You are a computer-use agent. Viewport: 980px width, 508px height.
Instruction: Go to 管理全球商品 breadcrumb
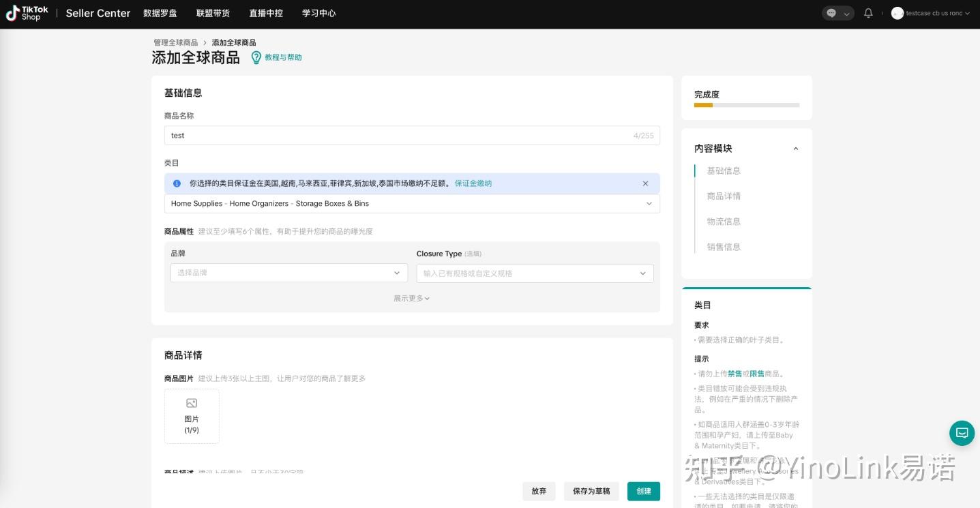tap(176, 42)
